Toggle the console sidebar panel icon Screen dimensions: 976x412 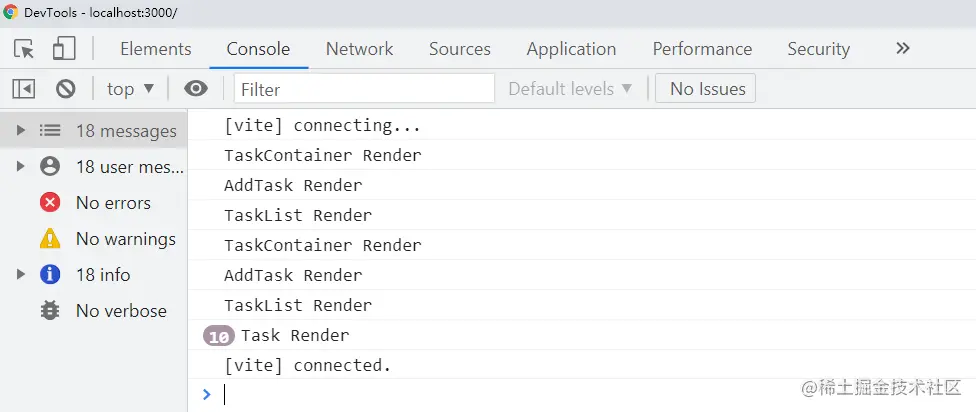point(24,89)
